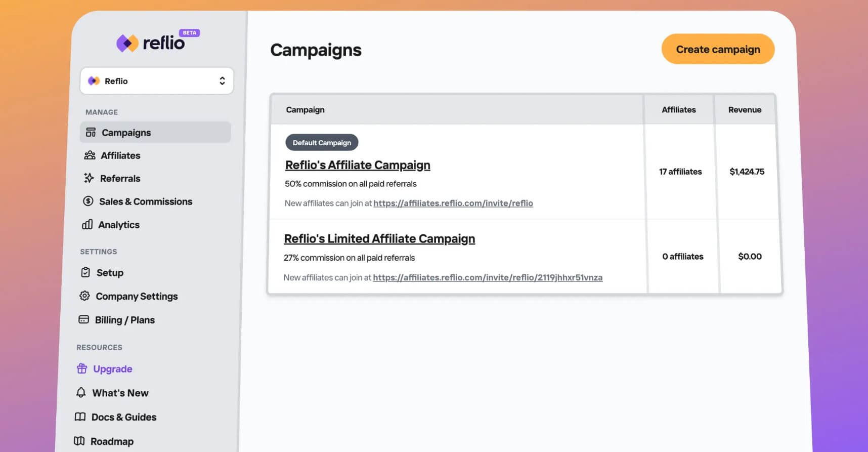
Task: Click the Referrals sparkle icon
Action: tap(89, 178)
